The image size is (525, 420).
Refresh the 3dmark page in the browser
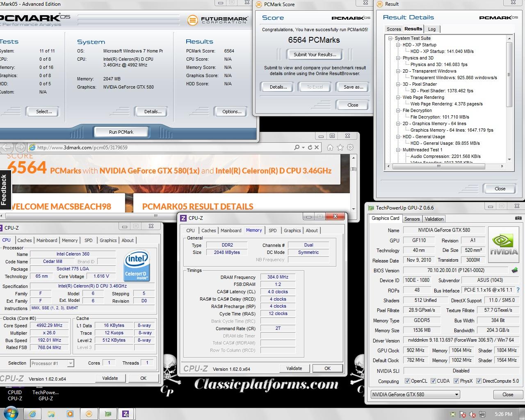pyautogui.click(x=310, y=147)
